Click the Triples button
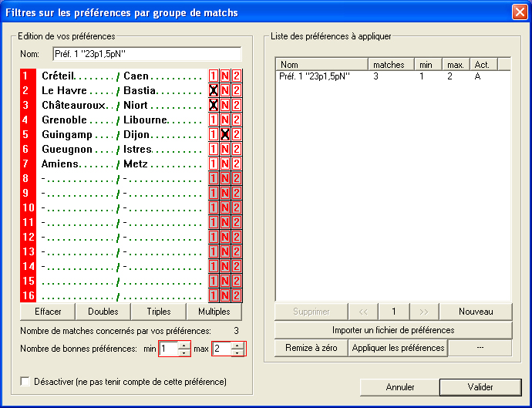Viewport: 532px width, 408px height. point(159,312)
